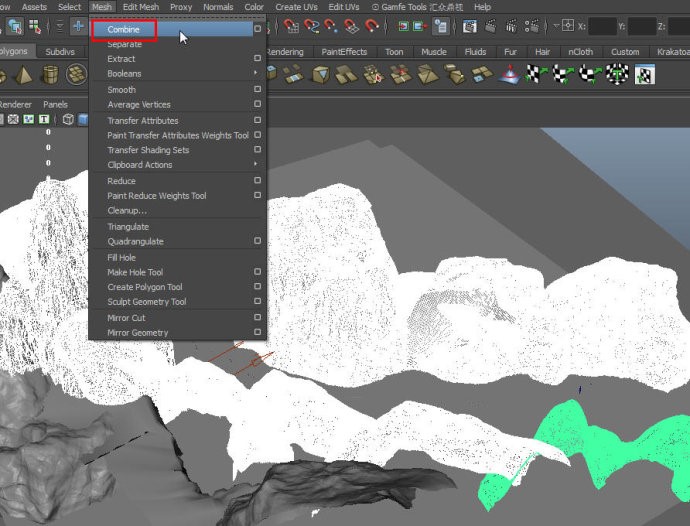Open the Fill Hole options box
The width and height of the screenshot is (690, 526).
pyautogui.click(x=257, y=257)
